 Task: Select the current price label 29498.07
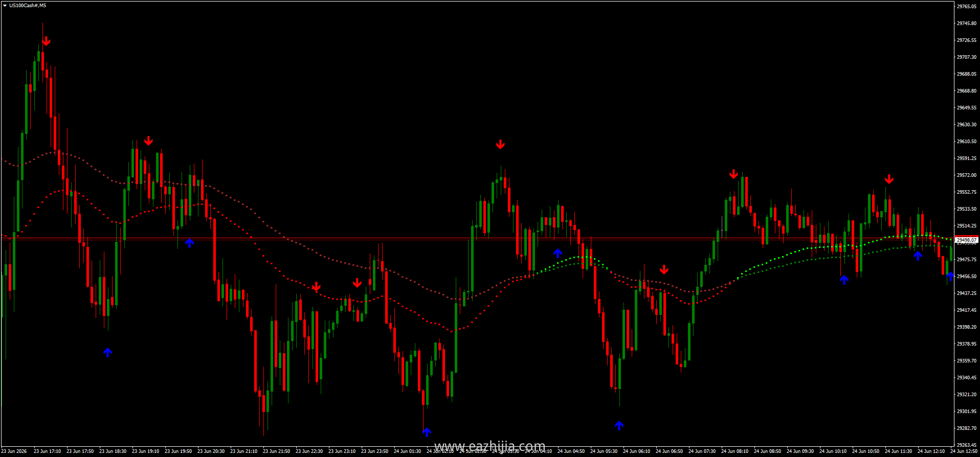pos(967,240)
